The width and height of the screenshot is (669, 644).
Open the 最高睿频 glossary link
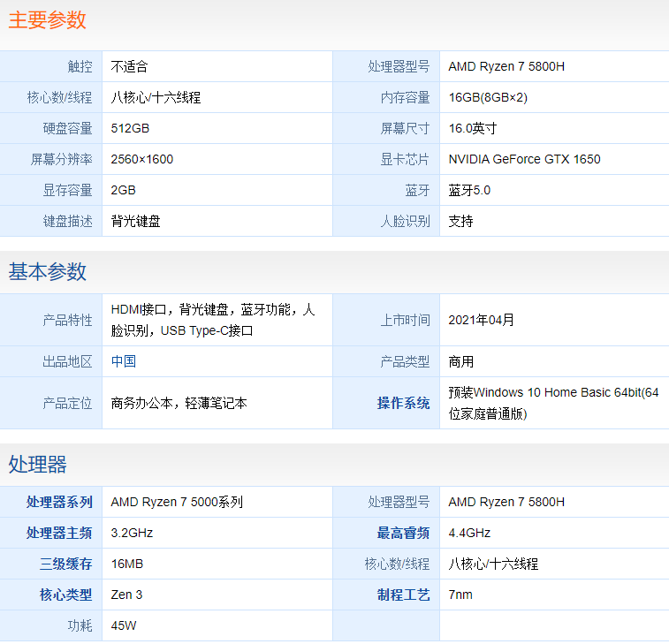pos(403,533)
